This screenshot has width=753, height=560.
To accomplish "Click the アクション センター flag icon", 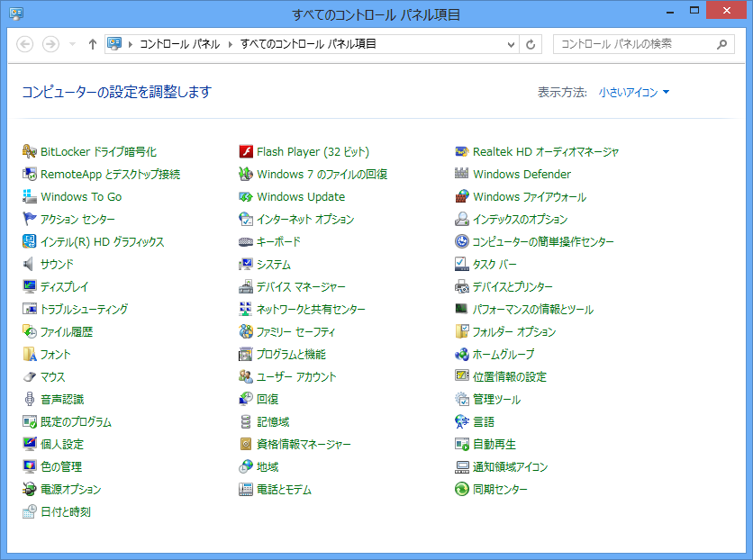I will 30,220.
